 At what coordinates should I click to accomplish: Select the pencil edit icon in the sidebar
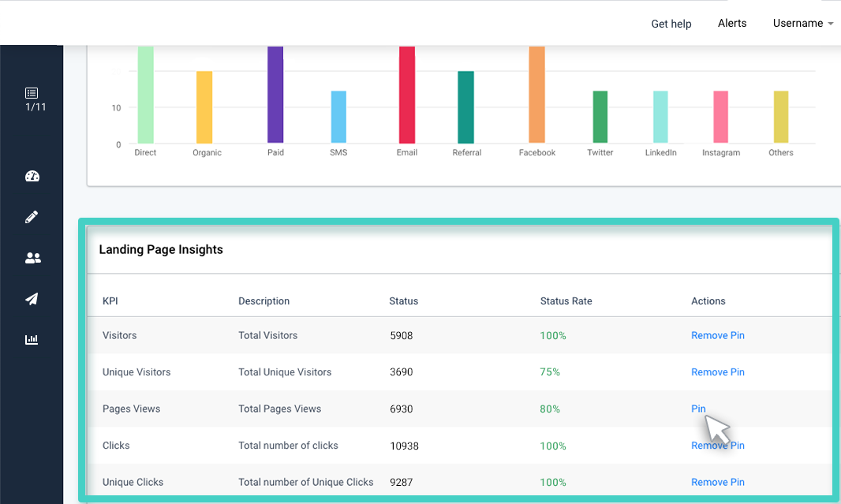point(32,217)
